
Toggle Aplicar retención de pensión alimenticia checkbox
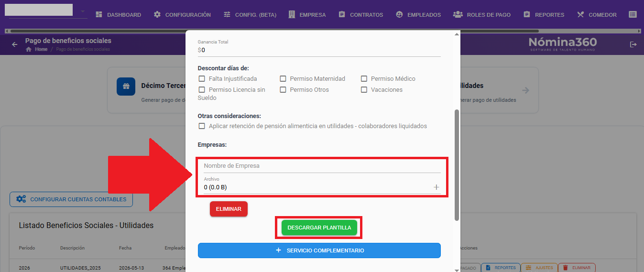click(202, 126)
